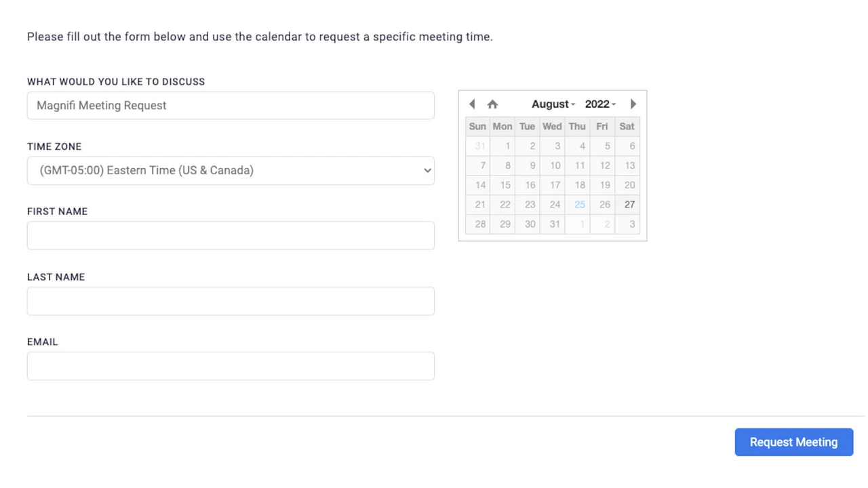Pick August 15 in the calendar
This screenshot has width=868, height=488.
505,185
